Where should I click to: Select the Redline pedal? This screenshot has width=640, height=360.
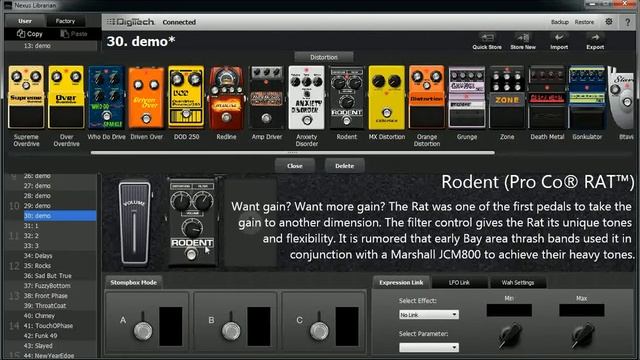tap(226, 97)
